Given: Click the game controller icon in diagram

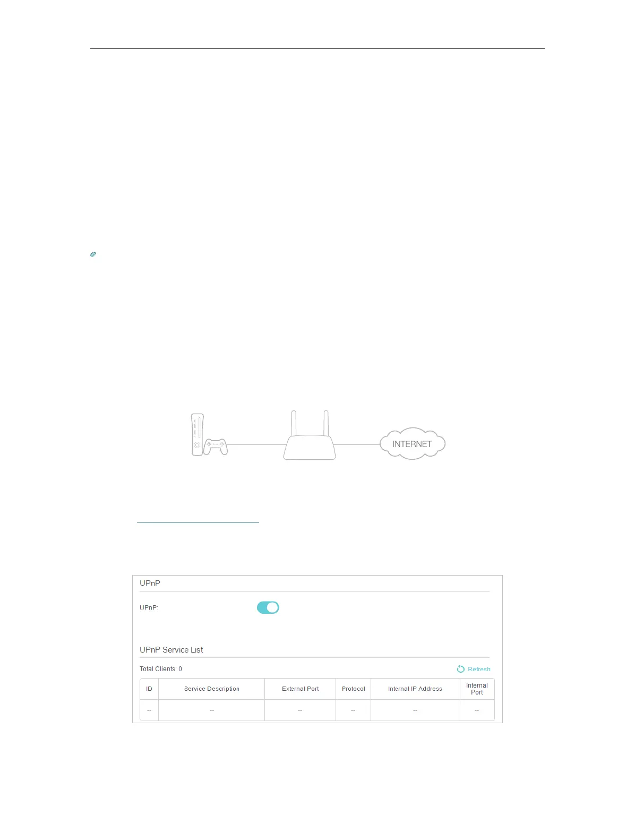Looking at the screenshot, I should click(216, 447).
